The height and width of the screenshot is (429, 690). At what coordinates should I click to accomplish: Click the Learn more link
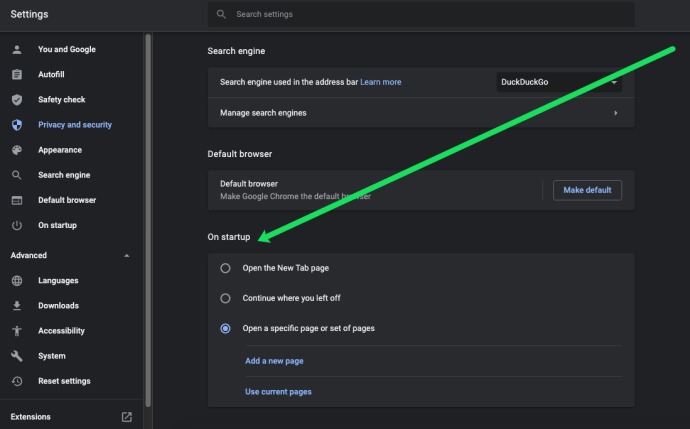click(381, 82)
